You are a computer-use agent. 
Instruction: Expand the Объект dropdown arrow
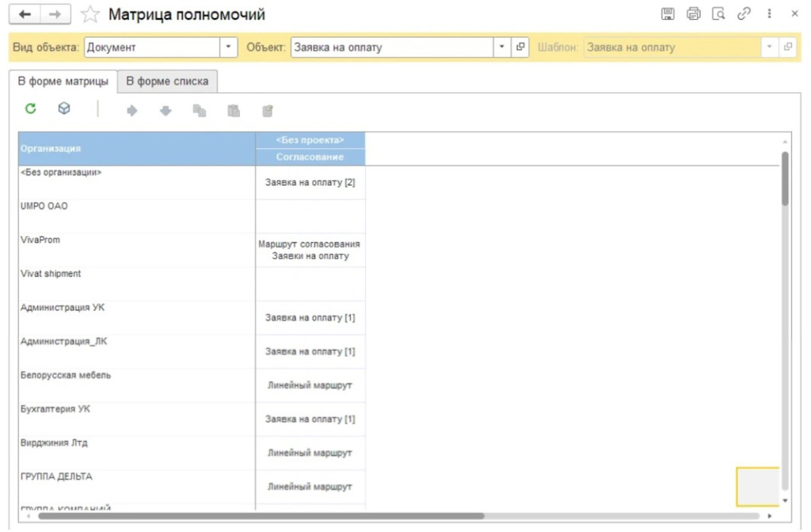click(x=501, y=47)
